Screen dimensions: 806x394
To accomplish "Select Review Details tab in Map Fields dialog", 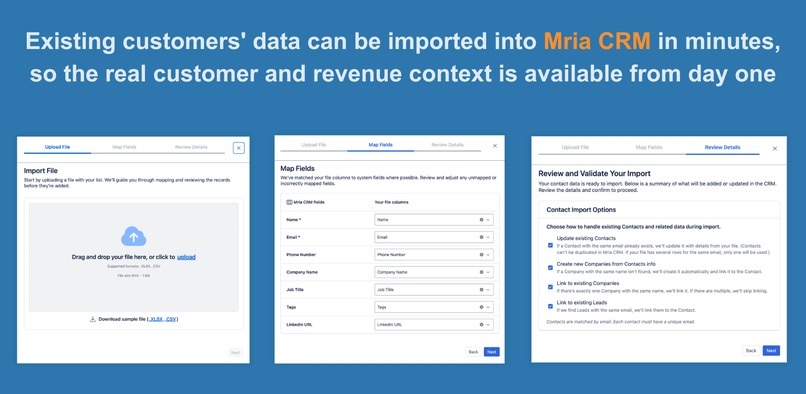I will (447, 145).
